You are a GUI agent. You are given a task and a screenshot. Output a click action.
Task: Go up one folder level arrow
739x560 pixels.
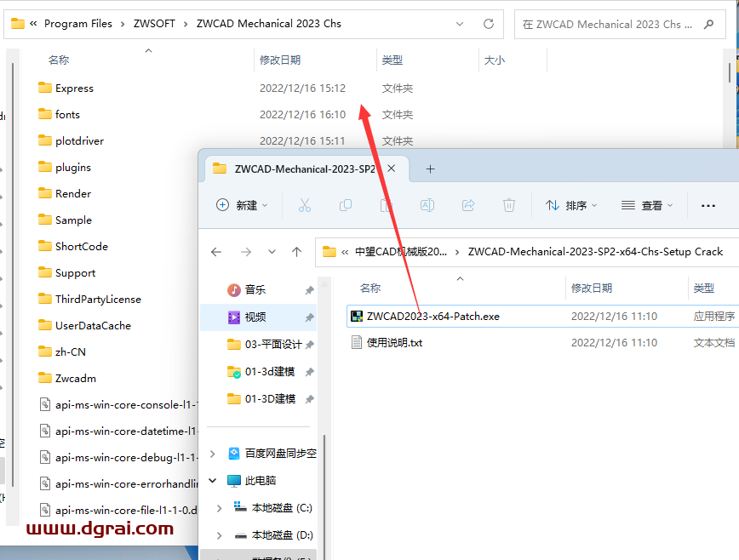tap(296, 252)
